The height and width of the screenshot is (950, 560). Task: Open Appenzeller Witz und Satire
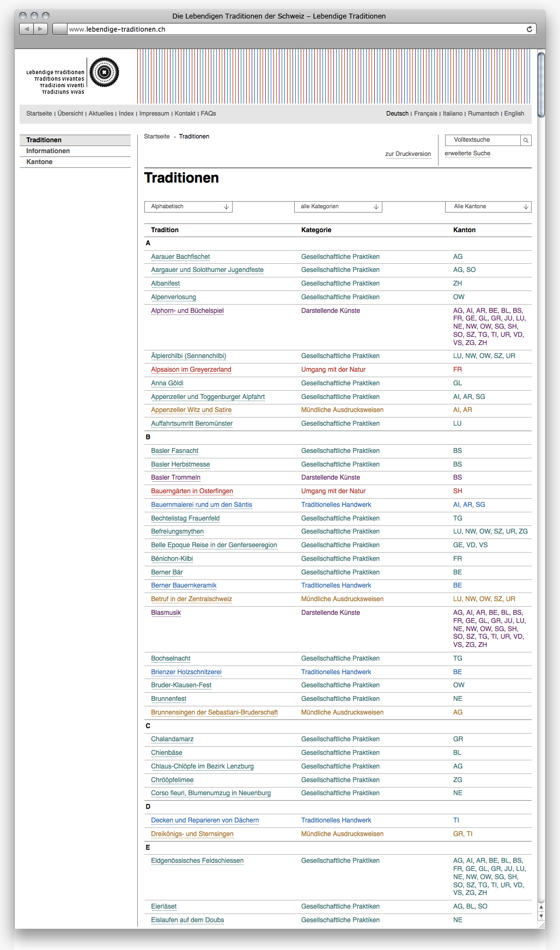coord(191,410)
